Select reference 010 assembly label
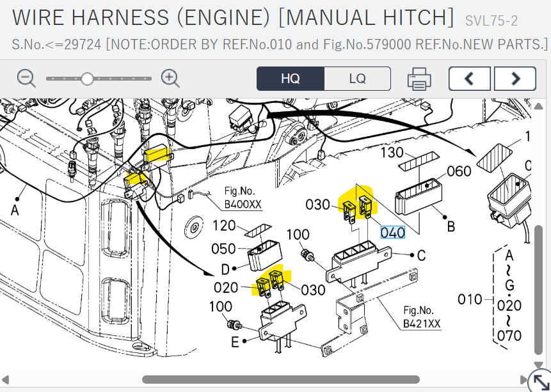This screenshot has width=551, height=392. click(470, 299)
